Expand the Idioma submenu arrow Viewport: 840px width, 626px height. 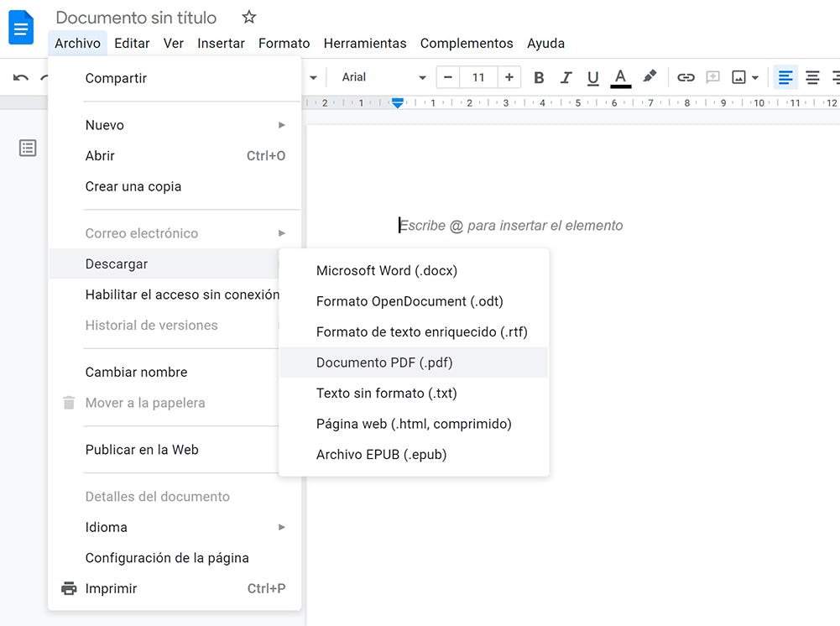click(283, 527)
